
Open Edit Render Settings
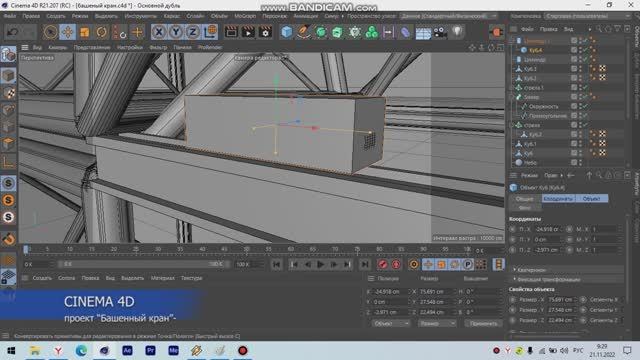[x=265, y=32]
